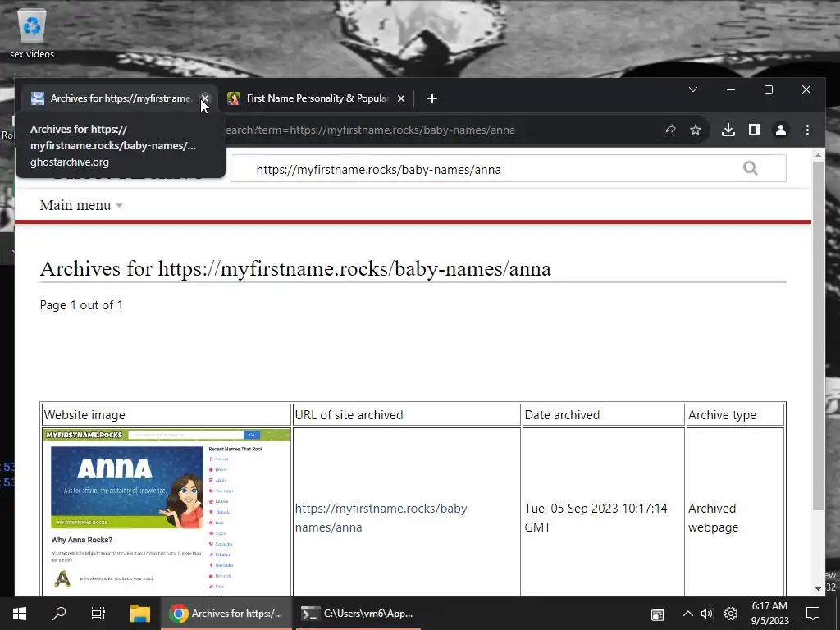The width and height of the screenshot is (840, 630).
Task: Open the Recycle Bin desktop icon
Action: tap(32, 33)
